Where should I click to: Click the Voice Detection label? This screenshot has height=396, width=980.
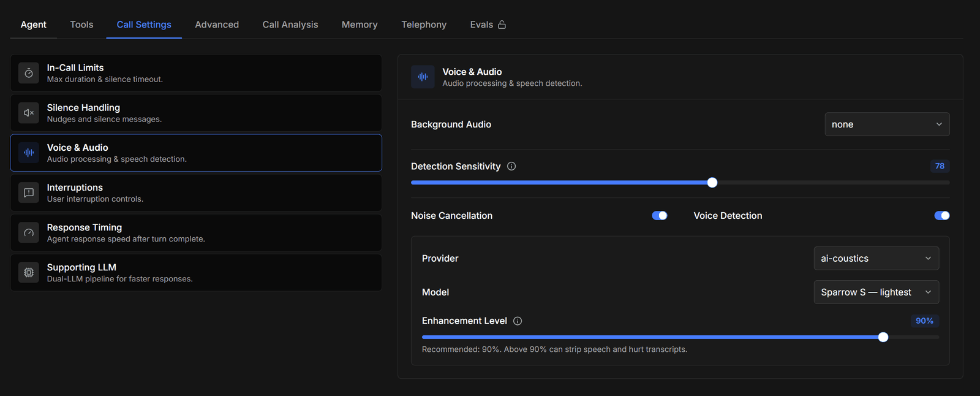[x=728, y=216]
